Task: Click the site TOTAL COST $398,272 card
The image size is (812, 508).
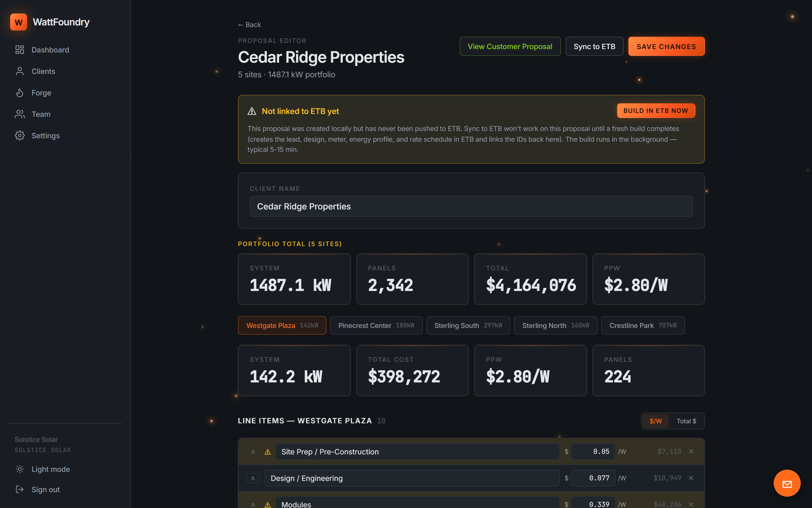Action: point(412,371)
